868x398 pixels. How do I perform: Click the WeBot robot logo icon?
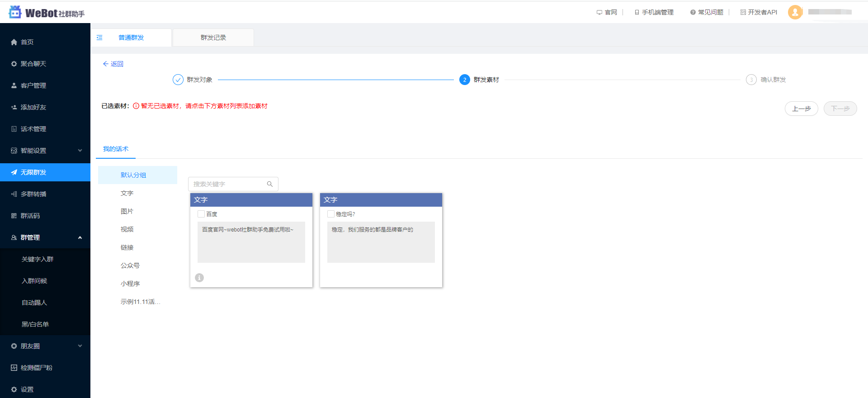coord(15,12)
